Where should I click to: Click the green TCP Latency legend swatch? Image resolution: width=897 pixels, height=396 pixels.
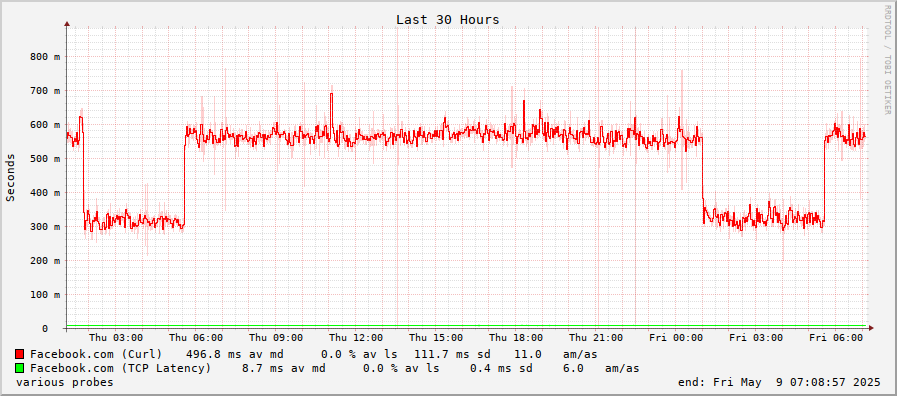click(19, 368)
